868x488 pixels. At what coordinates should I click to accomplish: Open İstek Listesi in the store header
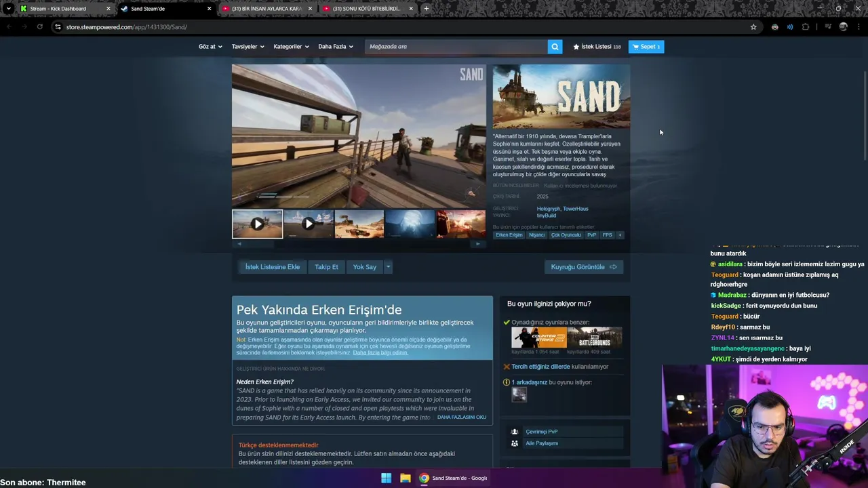(597, 47)
